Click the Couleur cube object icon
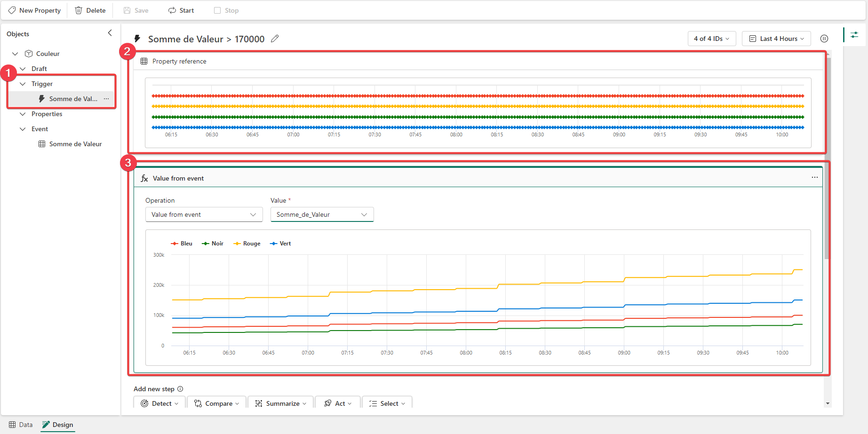The width and height of the screenshot is (868, 434). click(x=29, y=54)
